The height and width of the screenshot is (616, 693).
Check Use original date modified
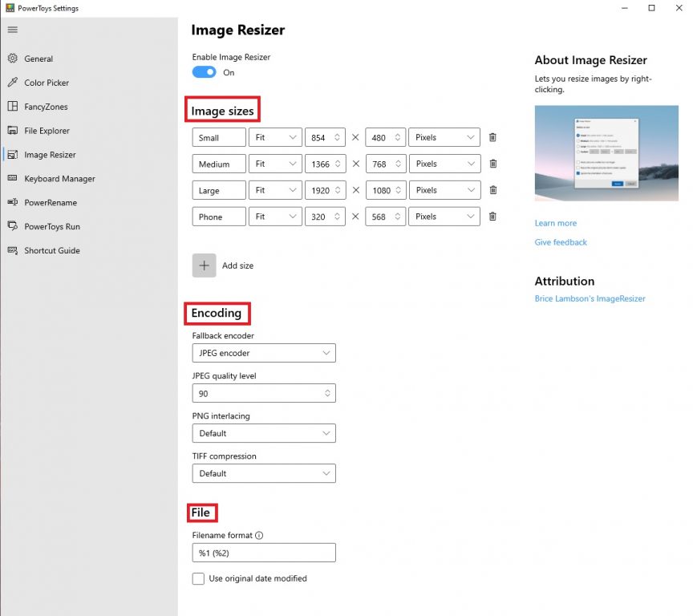(198, 578)
